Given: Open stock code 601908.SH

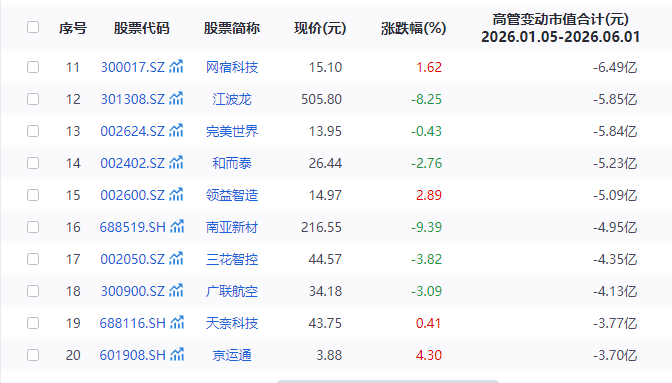Looking at the screenshot, I should (x=132, y=355).
